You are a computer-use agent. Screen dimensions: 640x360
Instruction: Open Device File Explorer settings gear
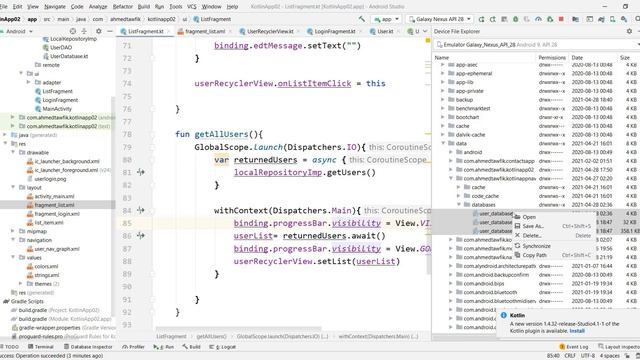click(x=629, y=31)
